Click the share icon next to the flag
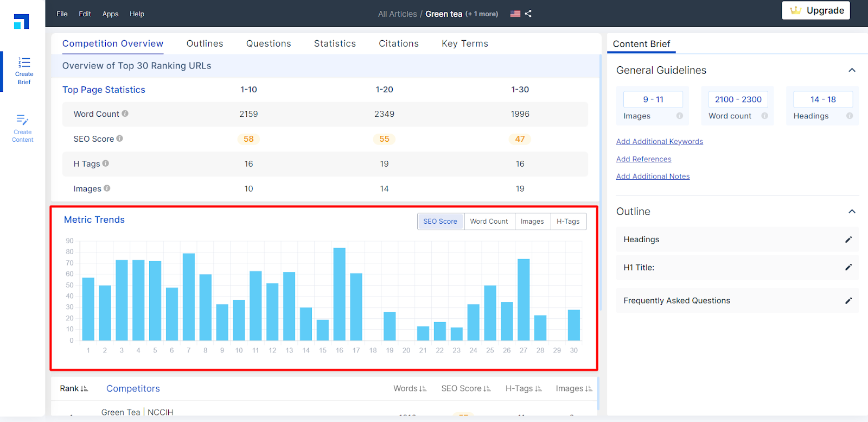This screenshot has width=868, height=422. click(x=528, y=14)
